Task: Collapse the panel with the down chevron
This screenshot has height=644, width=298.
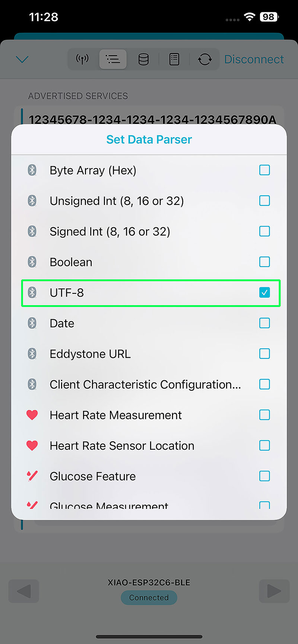Action: [x=22, y=60]
